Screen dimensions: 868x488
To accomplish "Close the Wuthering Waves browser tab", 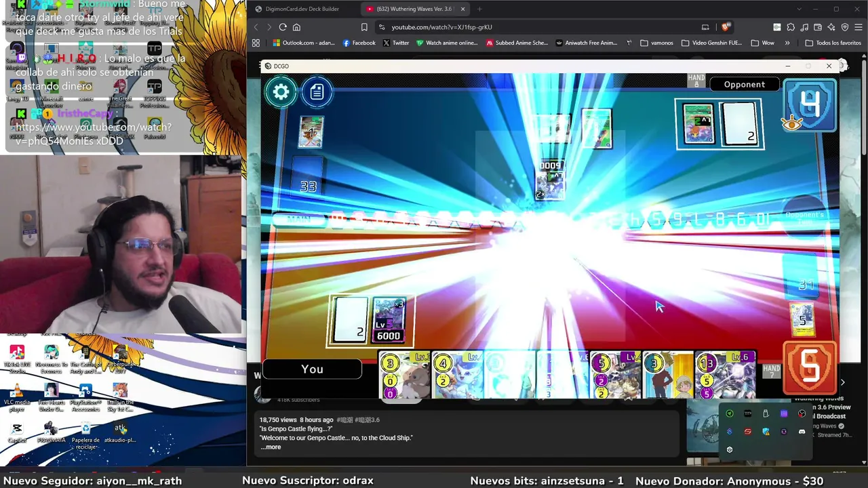I will click(463, 9).
